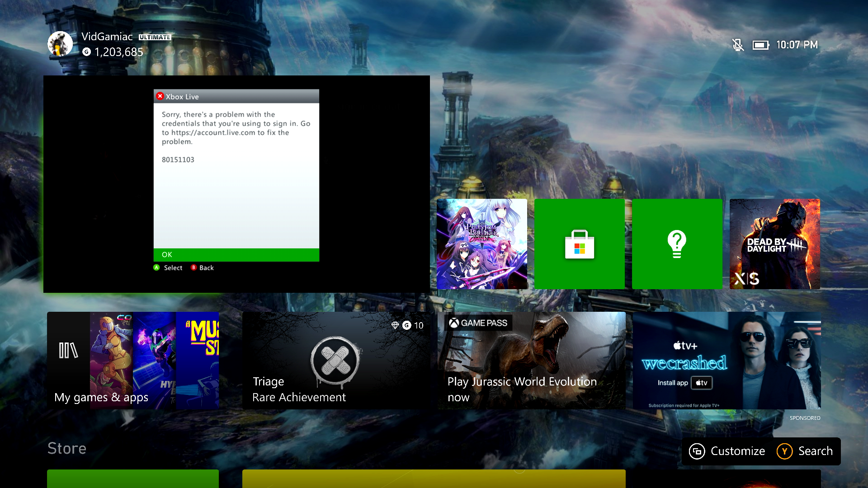This screenshot has width=868, height=488.
Task: Click the error code 80151103
Action: tap(178, 160)
